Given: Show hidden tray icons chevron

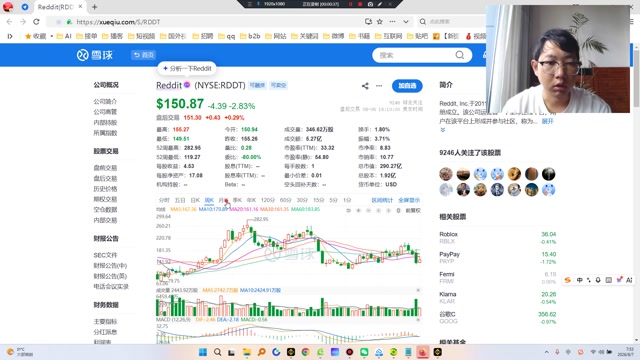Looking at the screenshot, I should (547, 352).
